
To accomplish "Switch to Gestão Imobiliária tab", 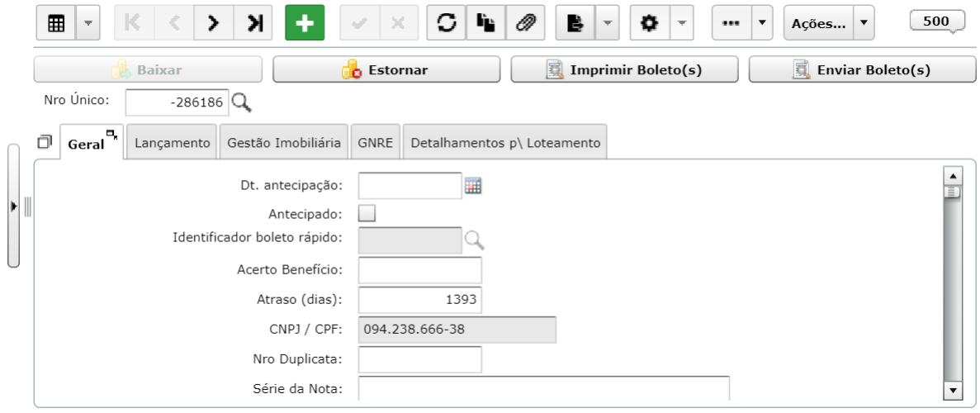I will coord(284,143).
